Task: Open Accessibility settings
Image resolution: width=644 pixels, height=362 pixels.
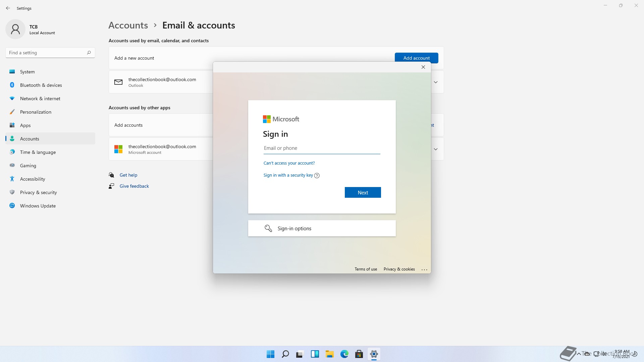Action: tap(50, 179)
